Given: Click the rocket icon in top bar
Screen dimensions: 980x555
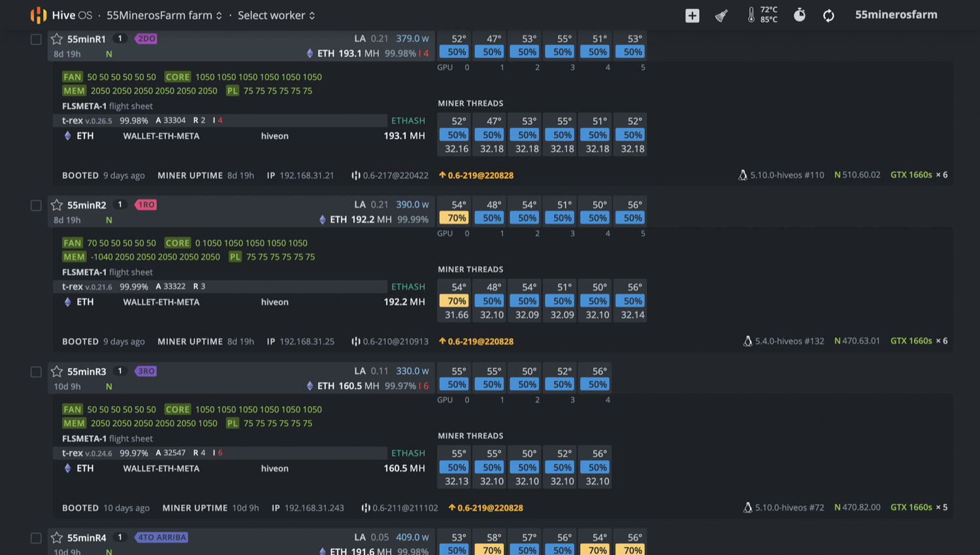Looking at the screenshot, I should [721, 16].
